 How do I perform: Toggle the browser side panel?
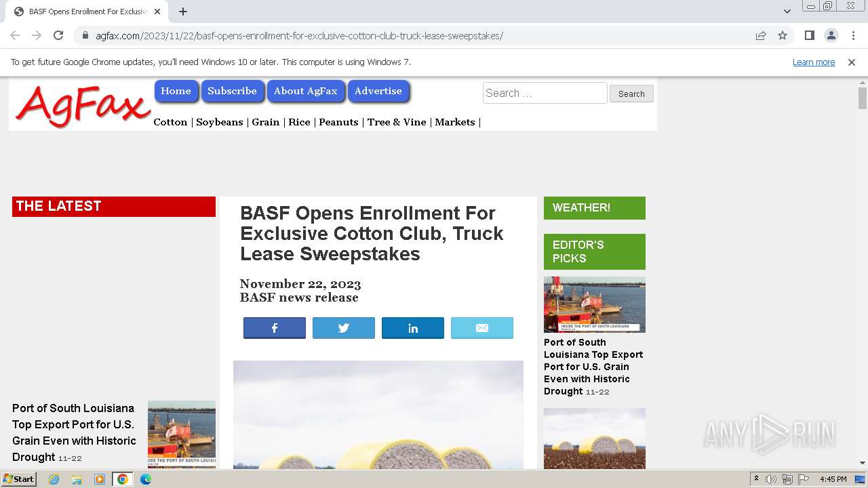pyautogui.click(x=809, y=35)
